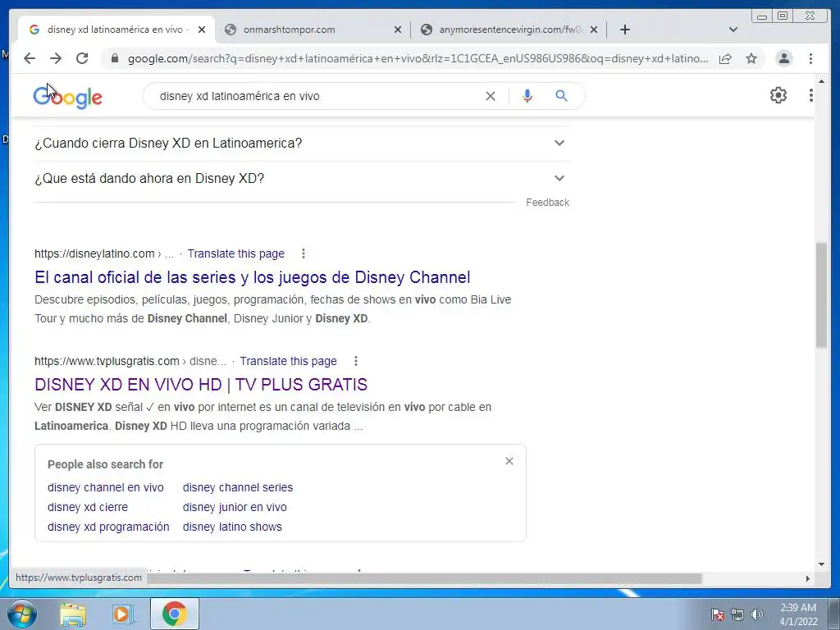Click the horizontal scrollbar right arrow
The width and height of the screenshot is (840, 630).
pyautogui.click(x=808, y=578)
